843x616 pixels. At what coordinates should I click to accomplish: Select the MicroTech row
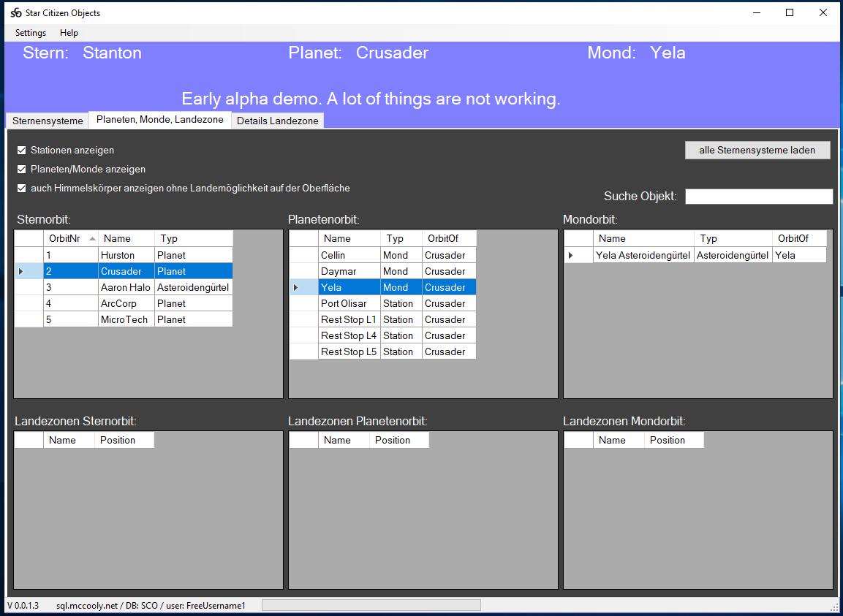(124, 319)
